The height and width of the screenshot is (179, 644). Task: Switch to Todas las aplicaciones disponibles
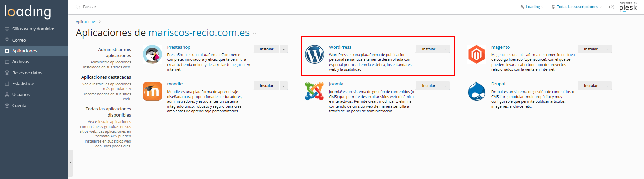pos(108,112)
